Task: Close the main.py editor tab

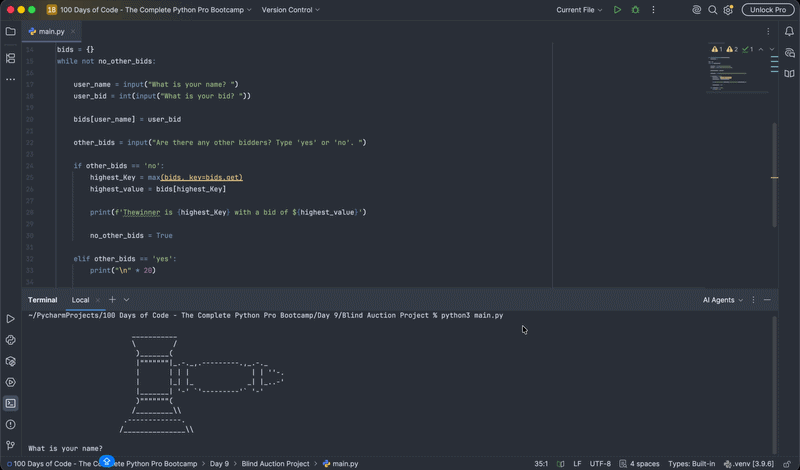Action: click(x=73, y=32)
